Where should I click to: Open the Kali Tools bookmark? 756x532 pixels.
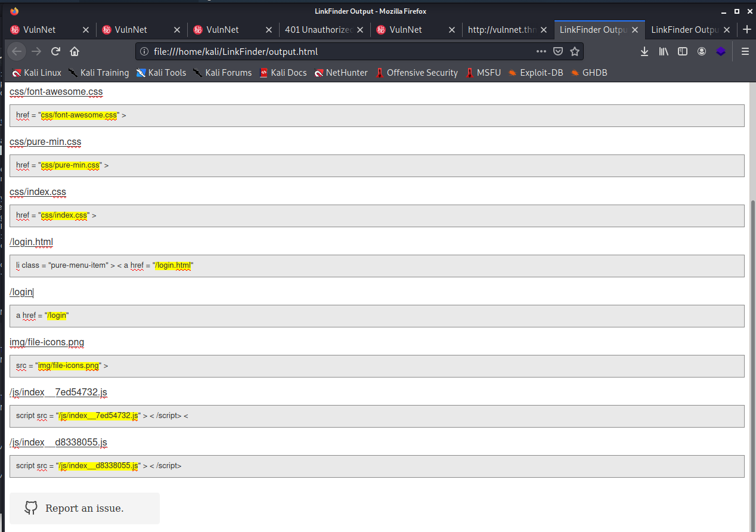click(161, 73)
